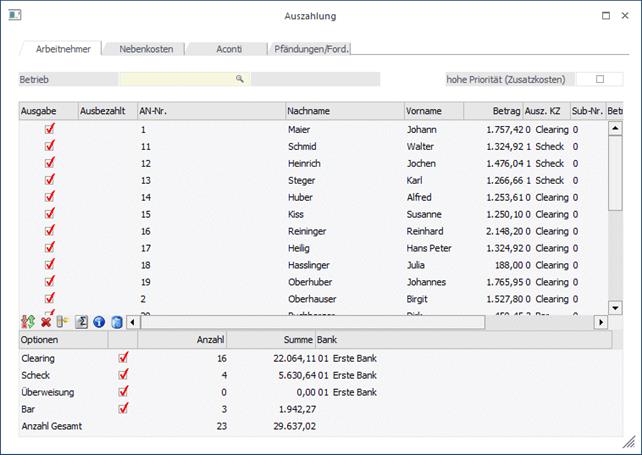Click the yellow column settings icon
Image resolution: width=642 pixels, height=455 pixels.
(63, 322)
